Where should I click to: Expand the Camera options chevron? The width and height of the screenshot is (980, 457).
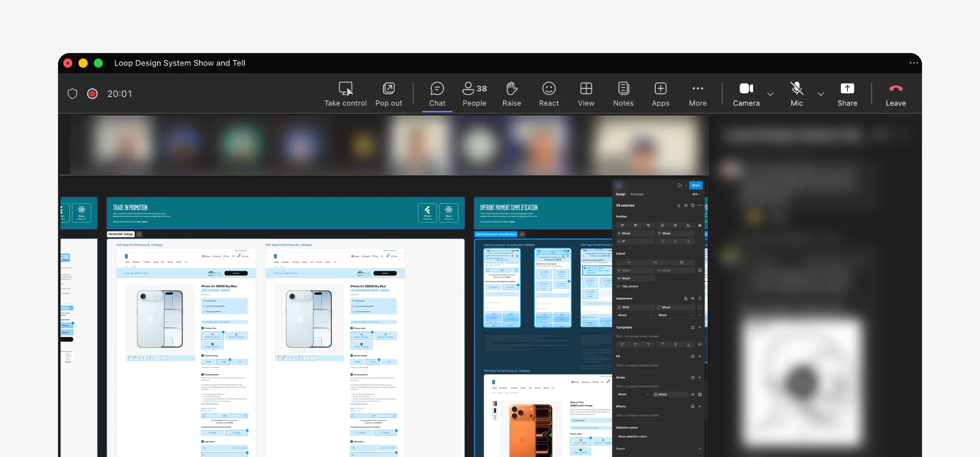[x=770, y=94]
